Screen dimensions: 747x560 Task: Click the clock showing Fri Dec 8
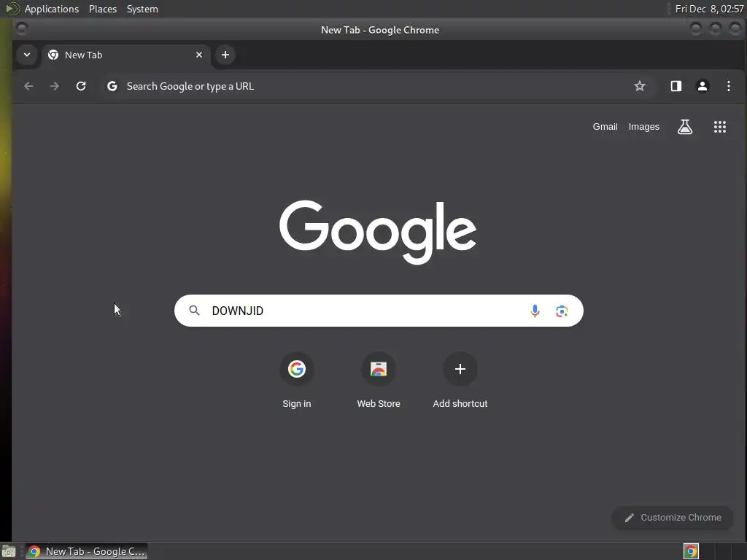709,9
